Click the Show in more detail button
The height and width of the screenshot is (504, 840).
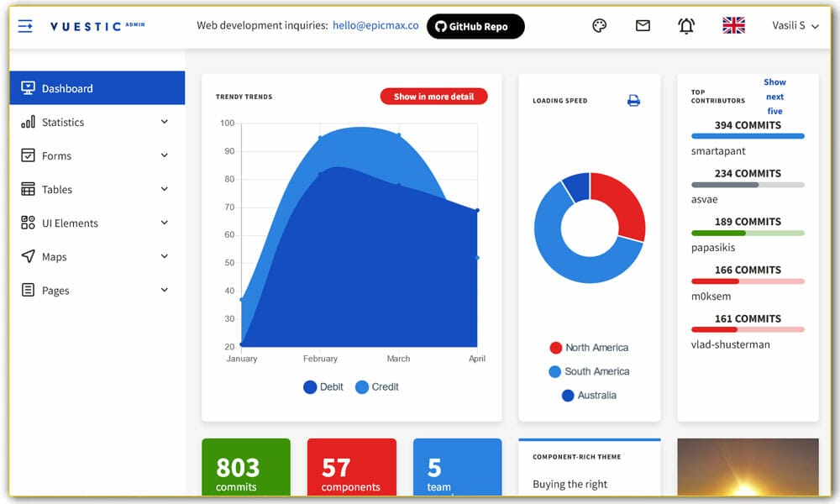tap(433, 97)
